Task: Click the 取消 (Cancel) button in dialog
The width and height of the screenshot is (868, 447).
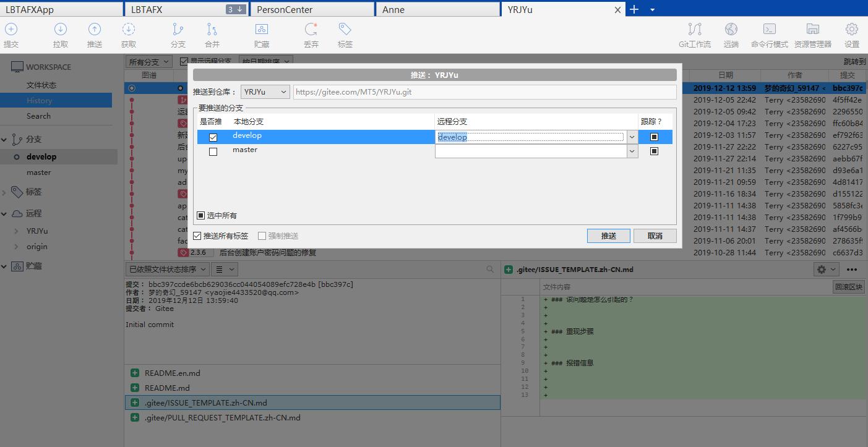Action: pos(655,236)
